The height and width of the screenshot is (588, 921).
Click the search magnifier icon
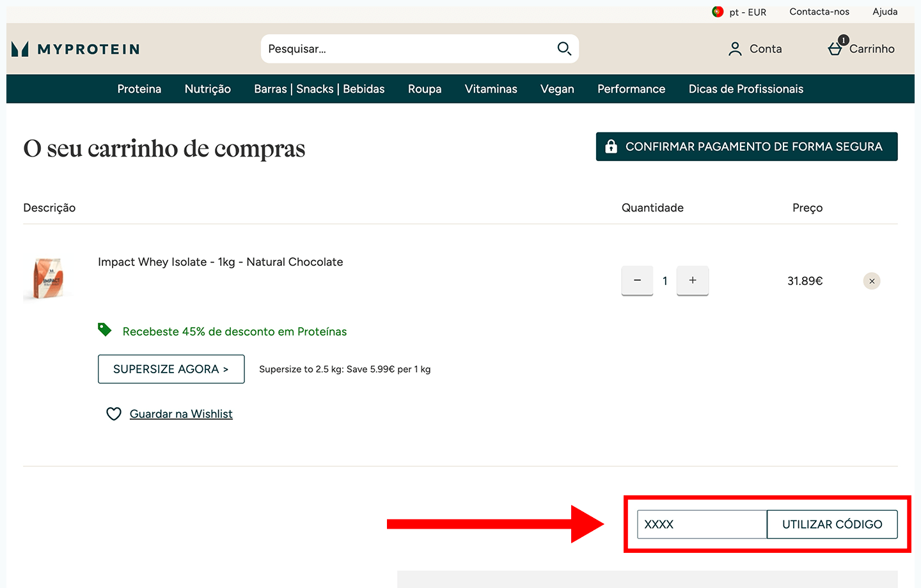click(x=563, y=49)
